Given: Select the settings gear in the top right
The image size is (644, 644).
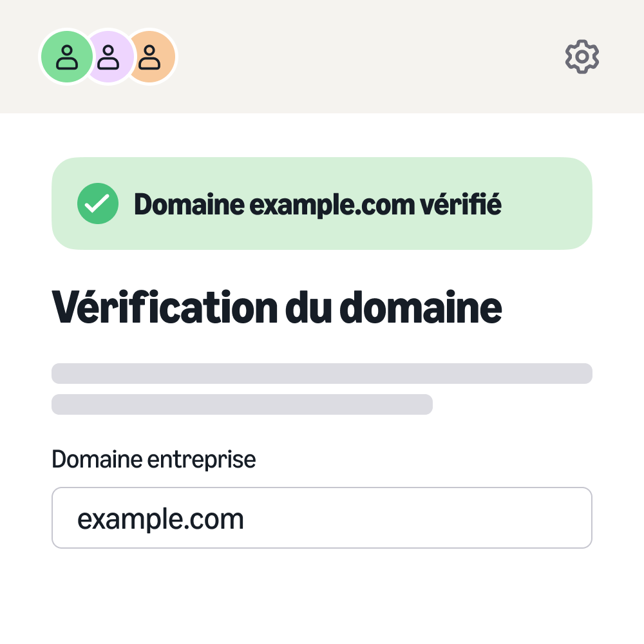Looking at the screenshot, I should point(582,57).
